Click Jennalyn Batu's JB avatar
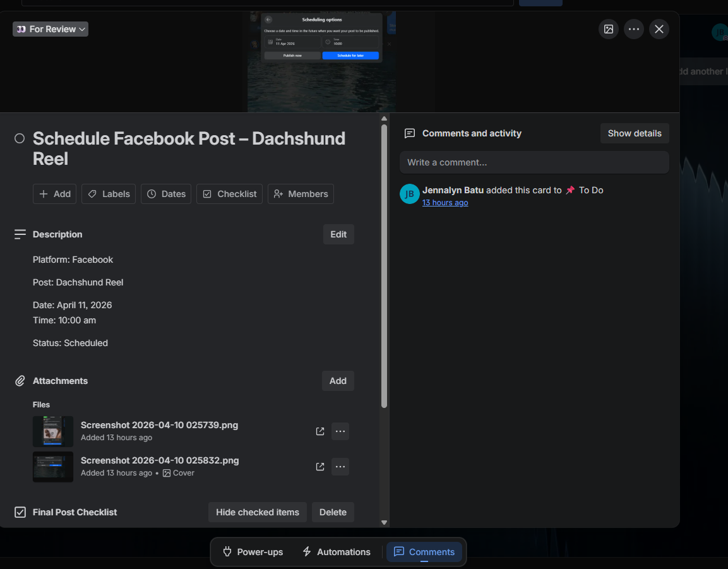Viewport: 728px width, 569px height. coord(410,194)
